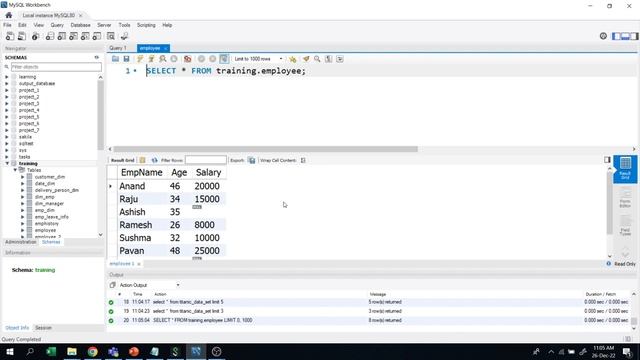Toggle the right sidebar panel visibility

point(634,36)
